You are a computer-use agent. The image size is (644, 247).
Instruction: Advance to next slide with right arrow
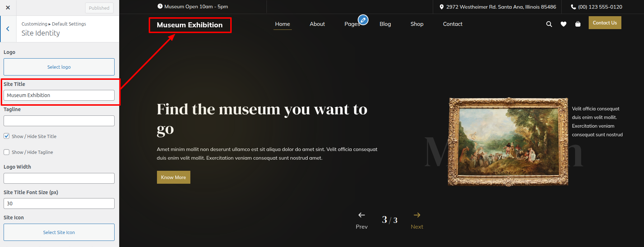[x=417, y=215]
